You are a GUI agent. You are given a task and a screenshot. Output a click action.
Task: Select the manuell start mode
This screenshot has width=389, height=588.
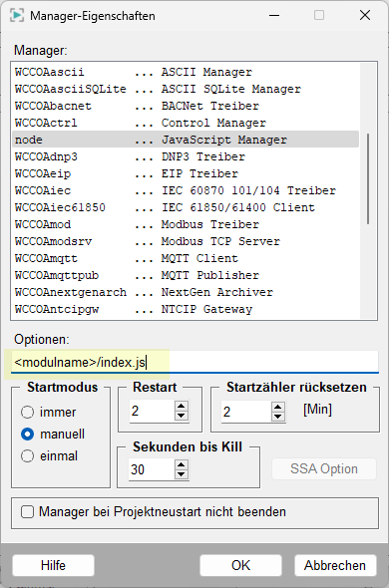coord(27,435)
